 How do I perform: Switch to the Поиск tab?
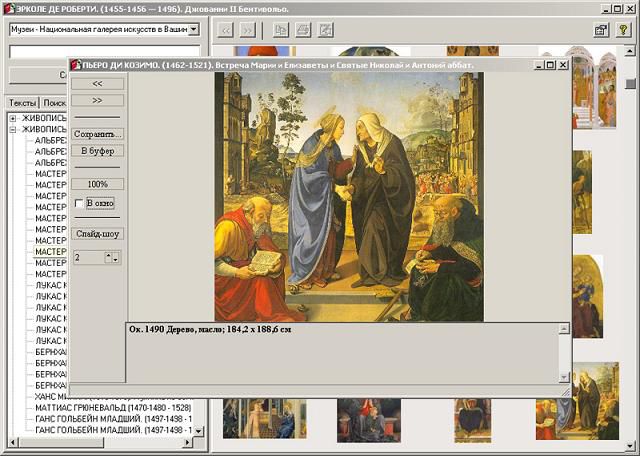coord(54,103)
